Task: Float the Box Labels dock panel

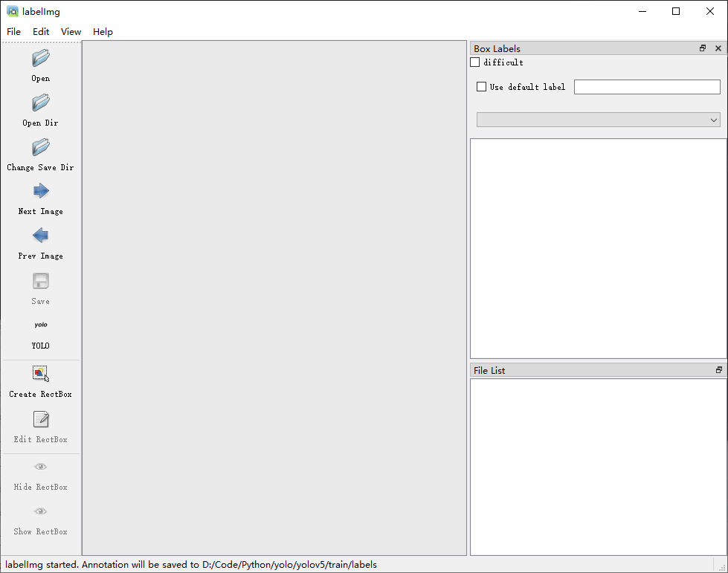Action: [703, 48]
